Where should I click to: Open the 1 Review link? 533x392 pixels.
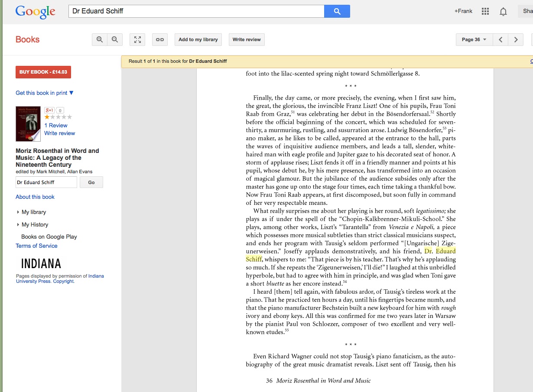(x=56, y=125)
